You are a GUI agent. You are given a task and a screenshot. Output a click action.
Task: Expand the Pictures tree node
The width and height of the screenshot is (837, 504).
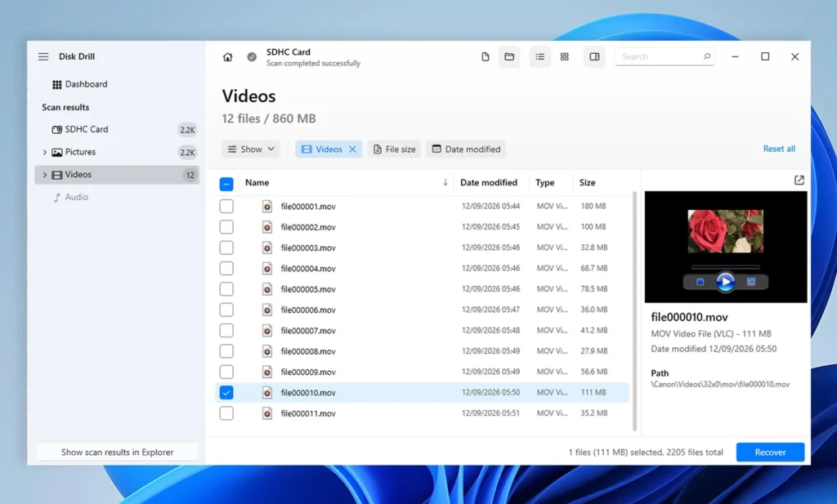point(45,152)
